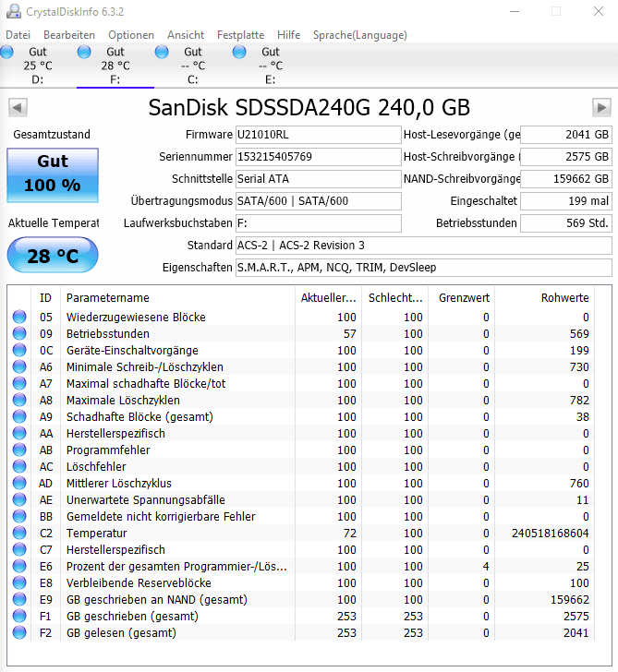The image size is (618, 672).
Task: Click status orb for GB gelesen (gesamt) row
Action: click(19, 632)
